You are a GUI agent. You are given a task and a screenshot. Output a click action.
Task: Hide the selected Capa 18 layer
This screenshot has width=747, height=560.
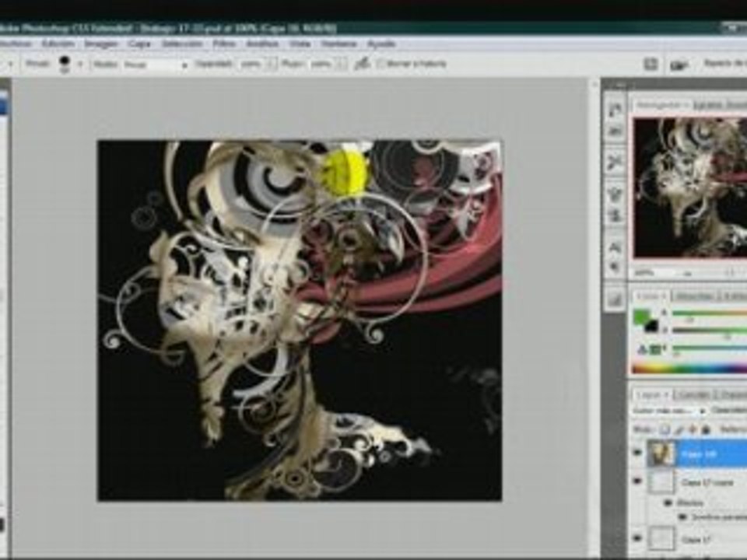pyautogui.click(x=637, y=453)
